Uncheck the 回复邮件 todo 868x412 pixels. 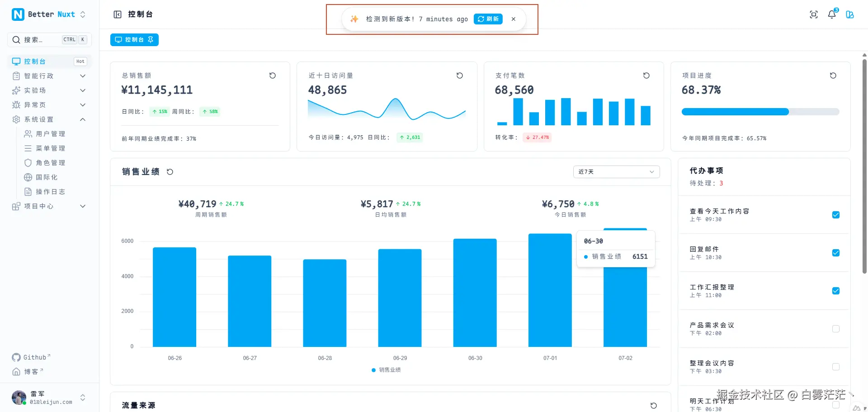point(836,253)
